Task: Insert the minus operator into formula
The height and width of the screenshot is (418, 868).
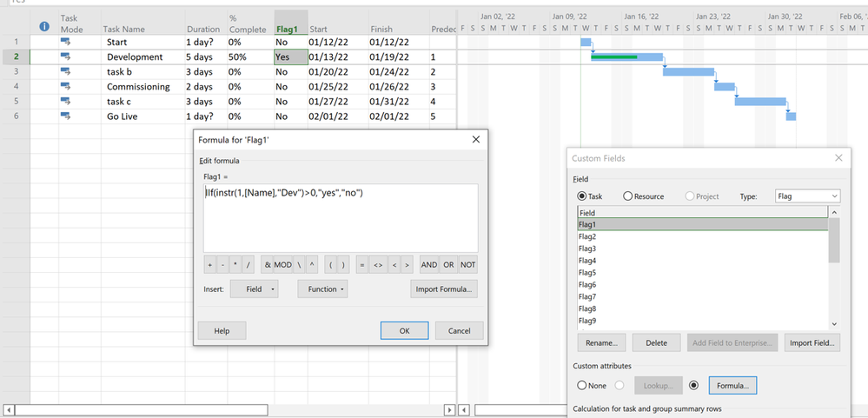Action: pos(222,265)
